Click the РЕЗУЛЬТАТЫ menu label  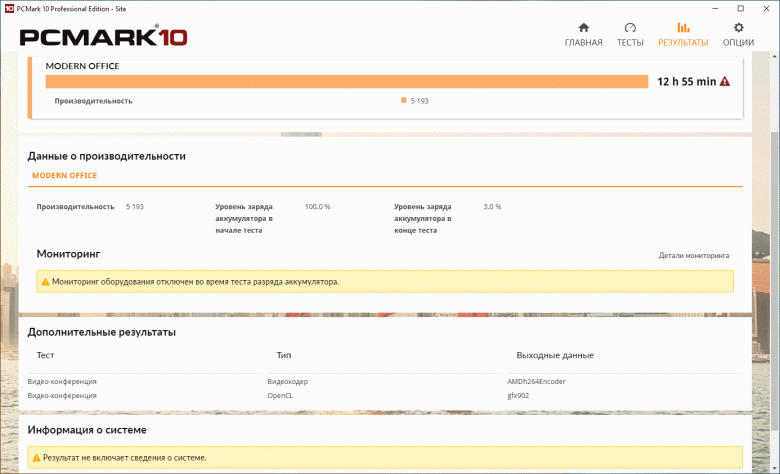(683, 43)
